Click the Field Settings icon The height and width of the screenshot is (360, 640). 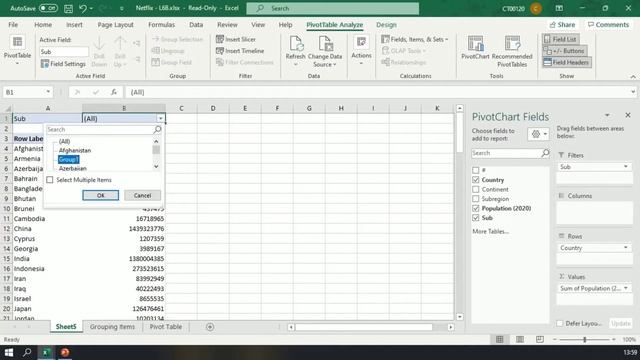pos(45,64)
